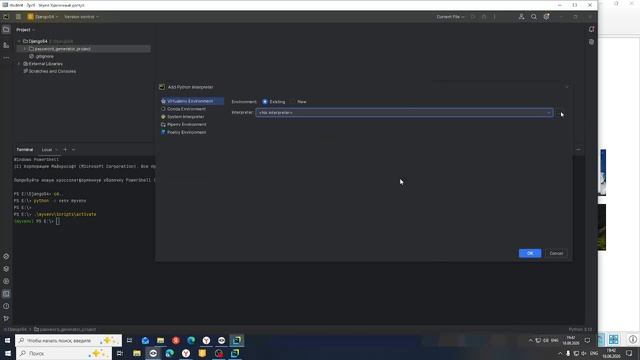Open the Interpreter combo box arrow
640x360 pixels.
click(x=549, y=113)
